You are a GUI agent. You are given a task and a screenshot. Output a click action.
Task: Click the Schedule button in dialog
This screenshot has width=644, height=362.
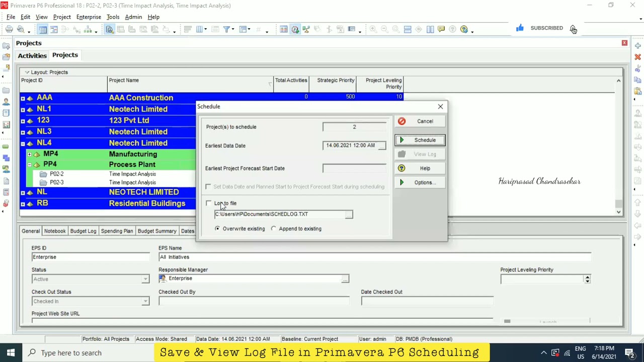pos(420,140)
